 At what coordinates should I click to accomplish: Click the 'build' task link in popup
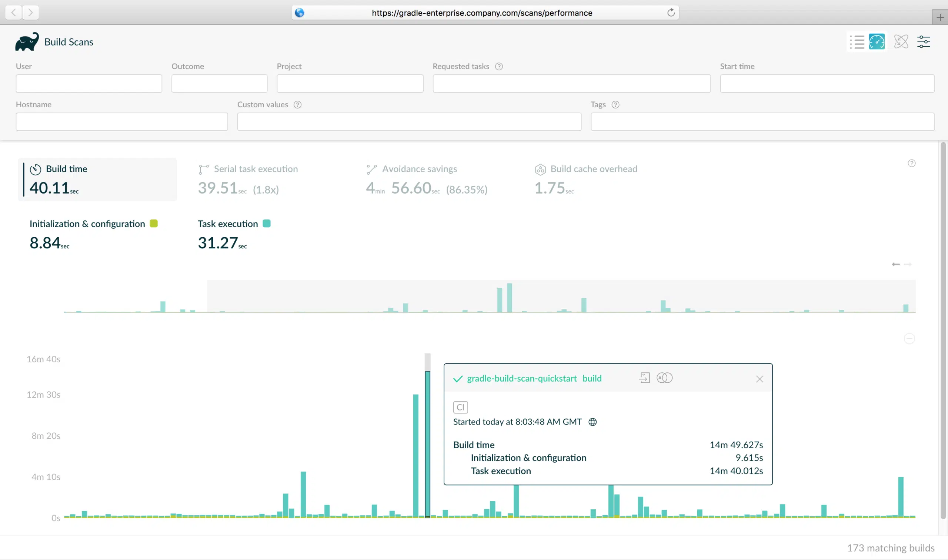pos(592,379)
